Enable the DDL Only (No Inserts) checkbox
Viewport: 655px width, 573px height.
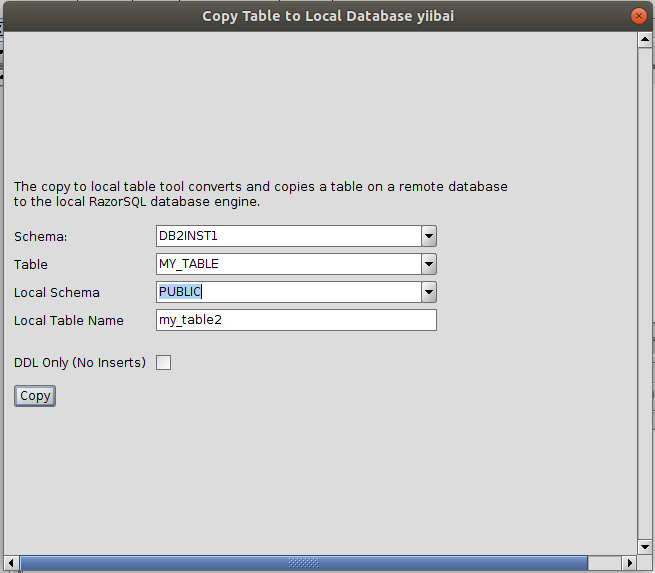point(164,362)
